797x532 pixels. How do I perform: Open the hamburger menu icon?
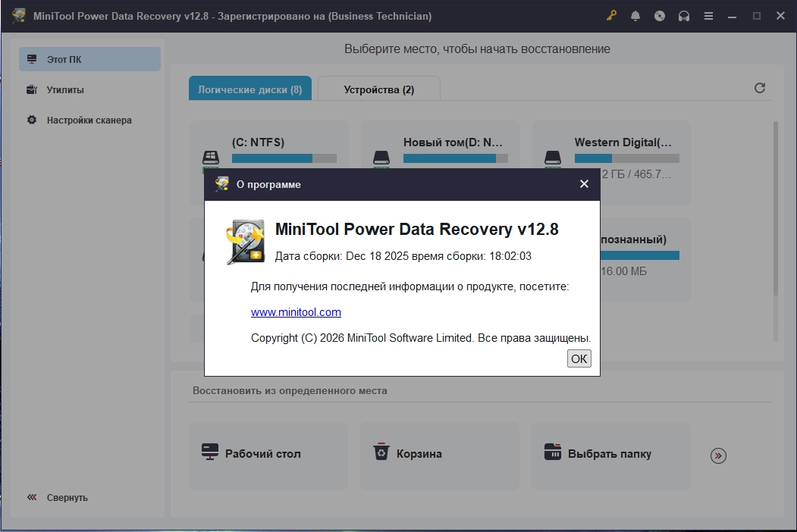tap(708, 16)
